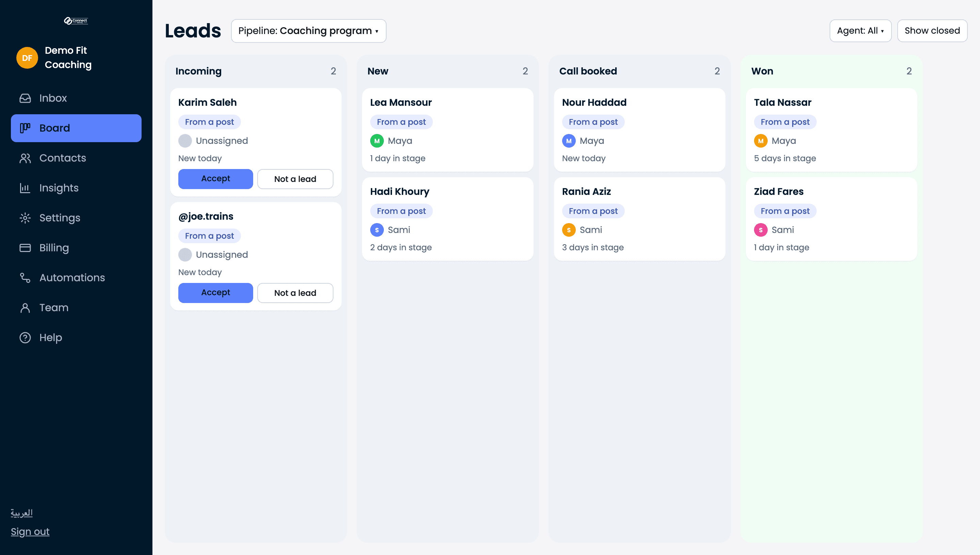The image size is (980, 555).
Task: Click the Billing card icon
Action: pyautogui.click(x=25, y=248)
